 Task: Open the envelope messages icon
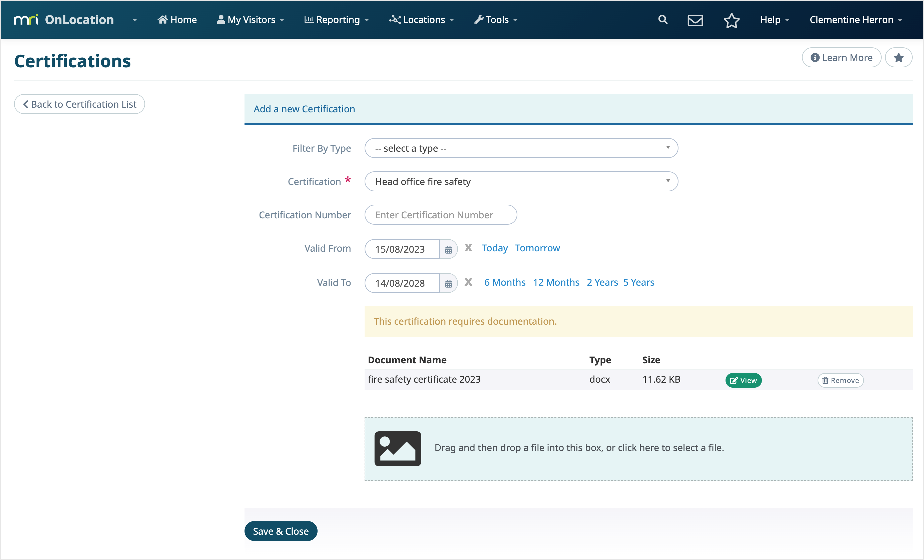[x=695, y=20]
